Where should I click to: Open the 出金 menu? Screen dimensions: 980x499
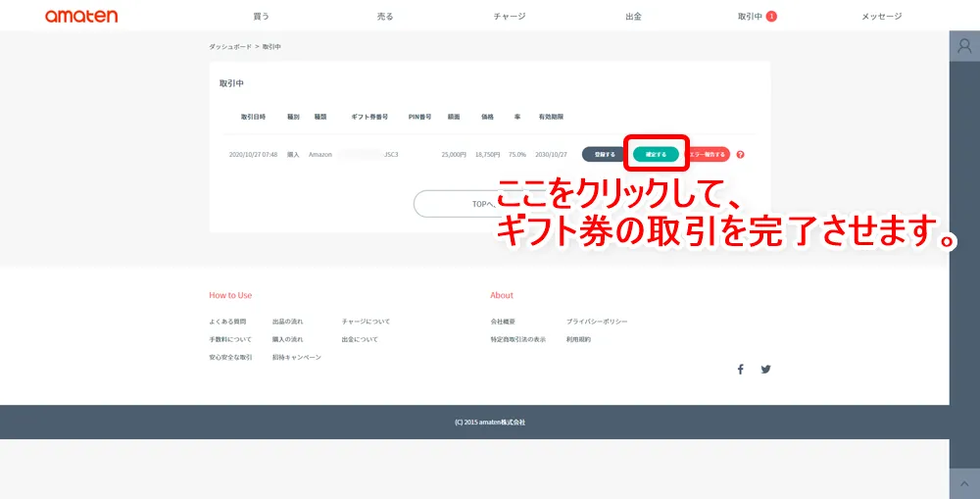click(633, 17)
